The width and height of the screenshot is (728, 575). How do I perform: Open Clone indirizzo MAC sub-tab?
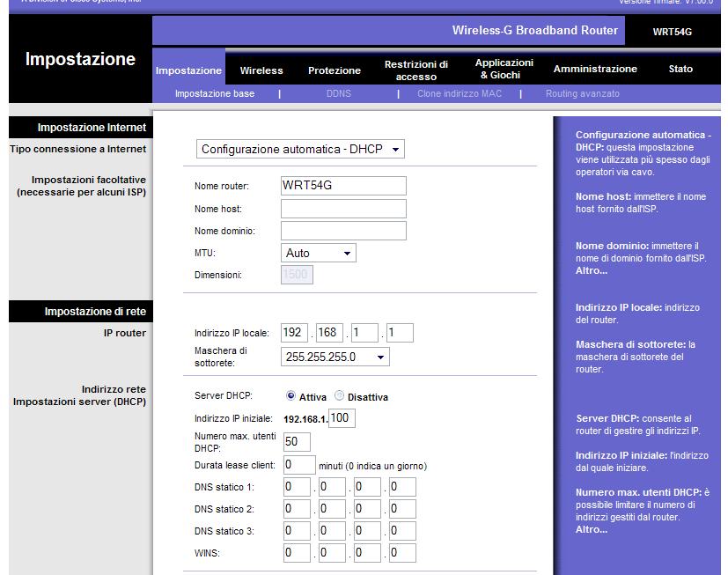tap(460, 93)
